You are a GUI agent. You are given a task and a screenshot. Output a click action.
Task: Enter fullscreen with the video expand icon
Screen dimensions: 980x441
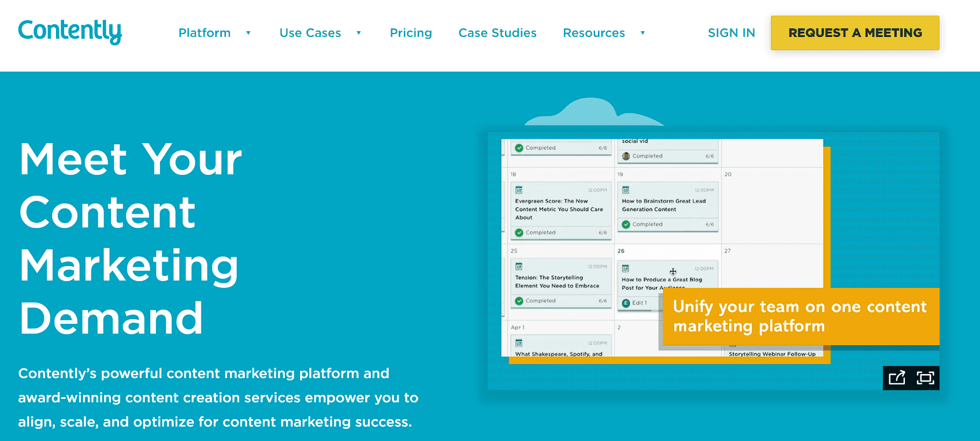[x=925, y=378]
